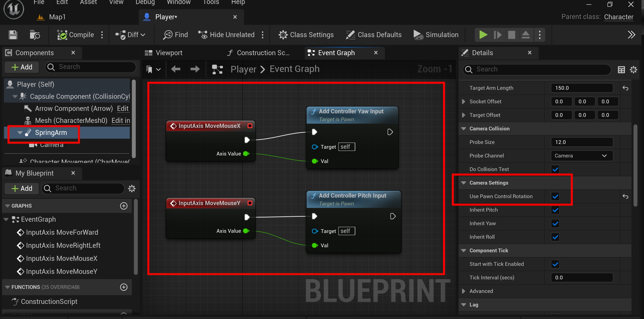
Task: Click the Stop playback icon
Action: 511,35
